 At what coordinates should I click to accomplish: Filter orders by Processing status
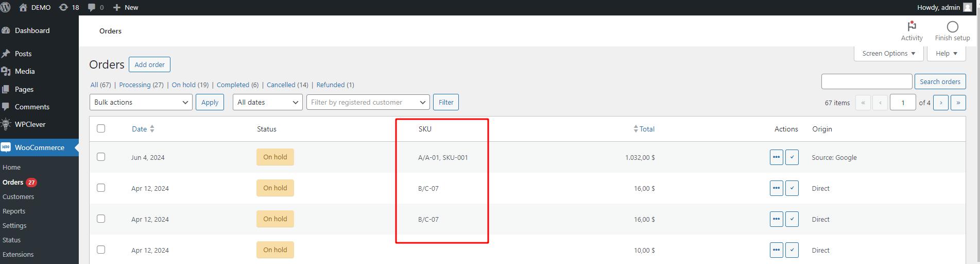(135, 85)
